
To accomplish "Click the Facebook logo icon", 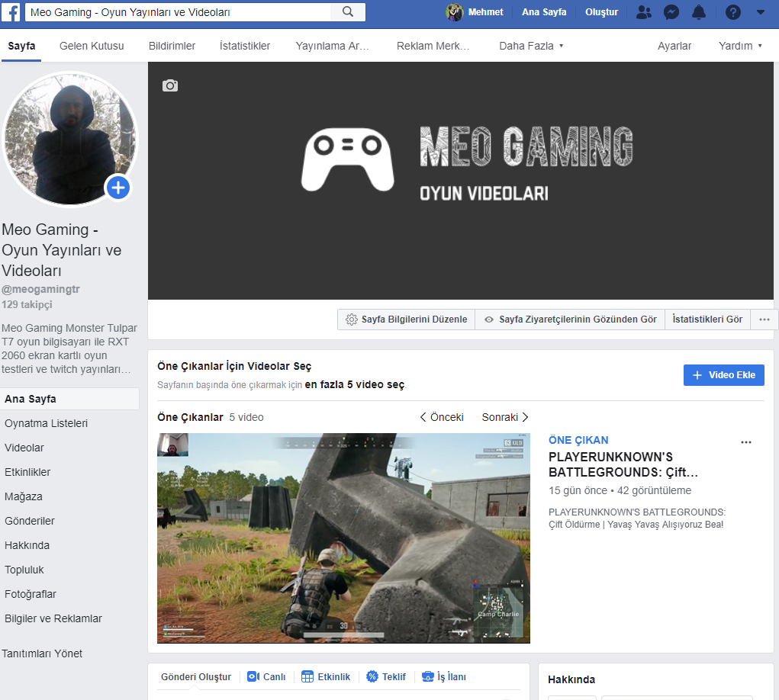I will 11,12.
